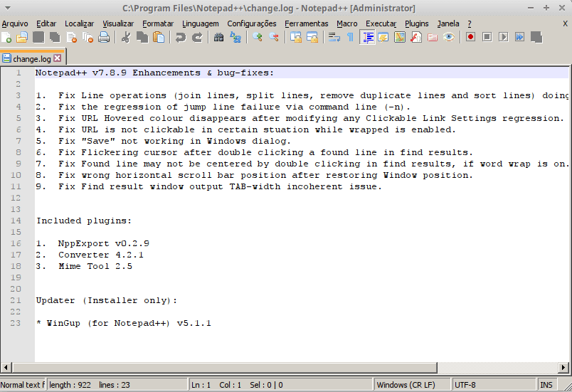Click the Save file toolbar icon

(38, 37)
